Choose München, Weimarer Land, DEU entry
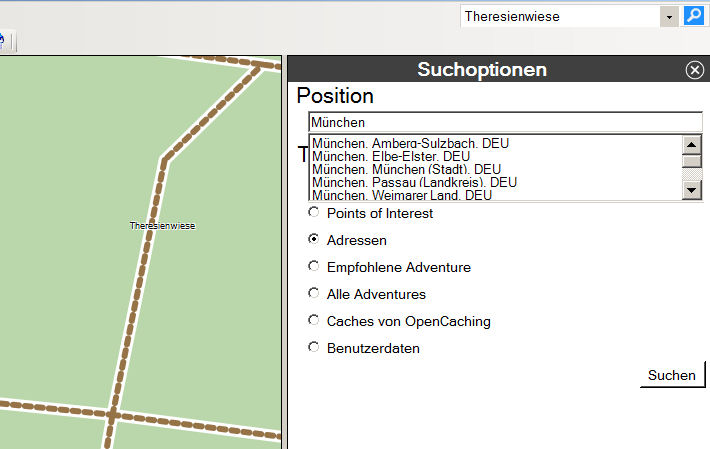 coord(402,195)
